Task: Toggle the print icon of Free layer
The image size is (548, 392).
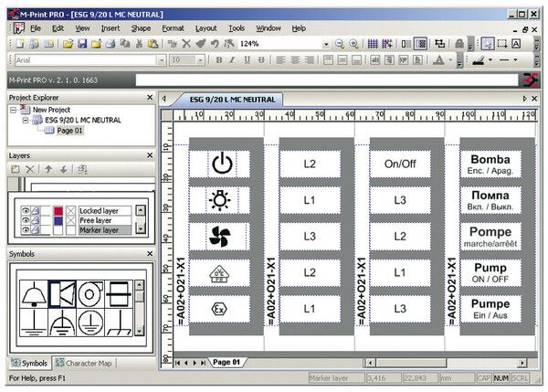Action: pyautogui.click(x=36, y=220)
